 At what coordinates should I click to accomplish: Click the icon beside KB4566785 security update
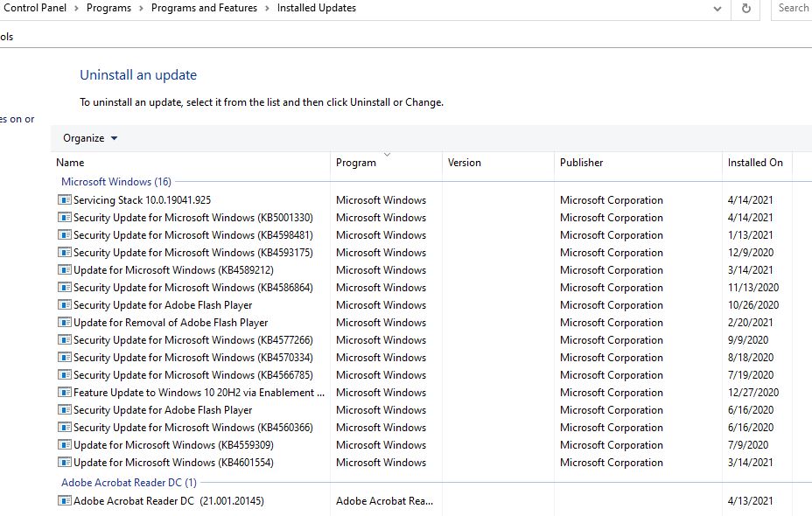[x=64, y=374]
